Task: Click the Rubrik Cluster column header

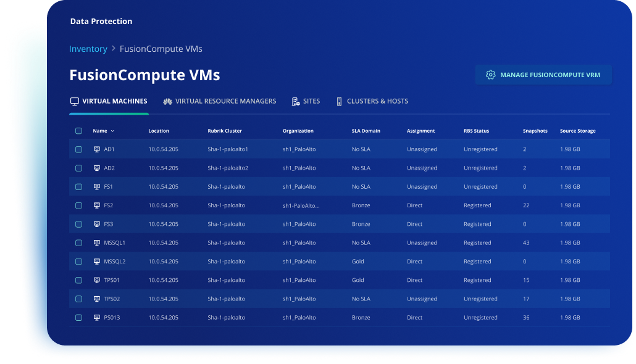Action: point(225,131)
